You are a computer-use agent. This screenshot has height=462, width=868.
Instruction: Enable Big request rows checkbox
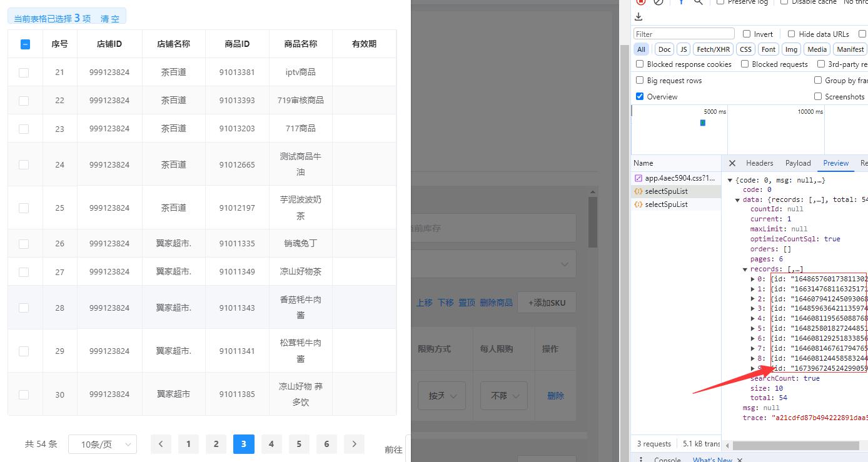[640, 80]
